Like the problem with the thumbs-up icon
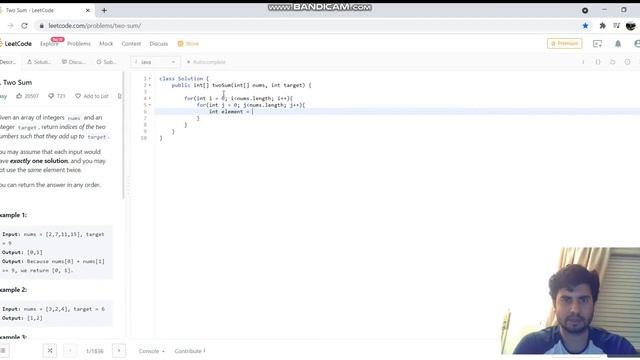This screenshot has height=360, width=640. [x=19, y=96]
